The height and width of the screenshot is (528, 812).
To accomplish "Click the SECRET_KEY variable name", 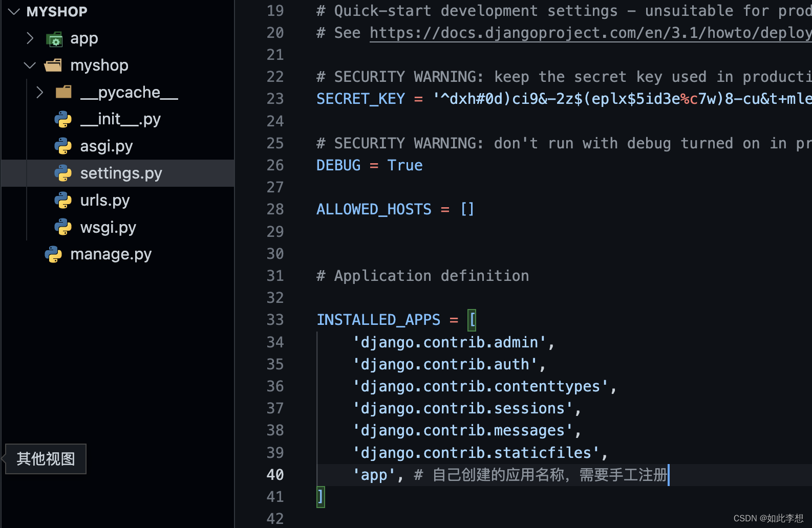I will (360, 99).
